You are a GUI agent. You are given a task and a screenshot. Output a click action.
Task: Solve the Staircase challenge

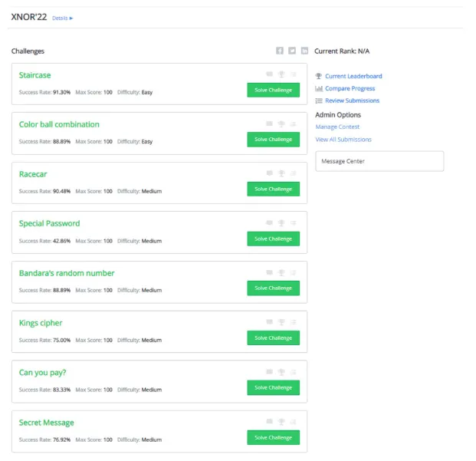[273, 90]
